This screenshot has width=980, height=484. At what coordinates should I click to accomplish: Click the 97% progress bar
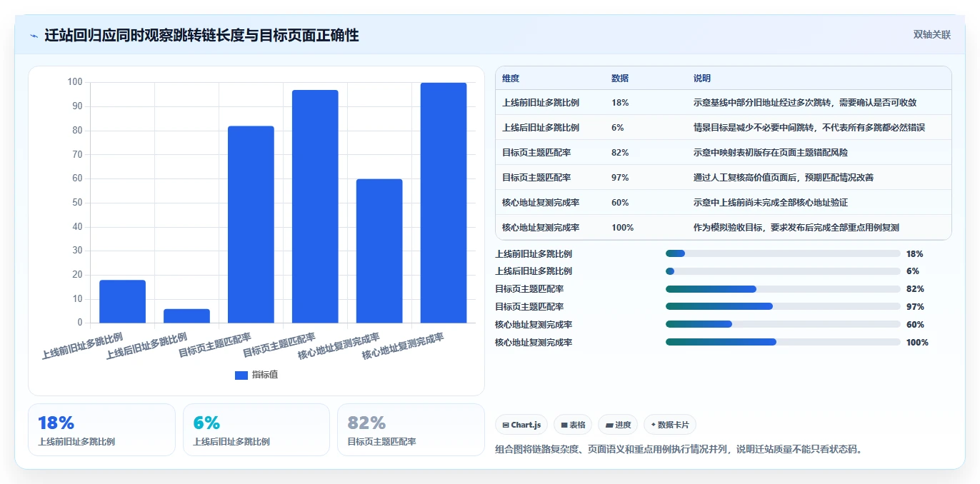click(783, 306)
